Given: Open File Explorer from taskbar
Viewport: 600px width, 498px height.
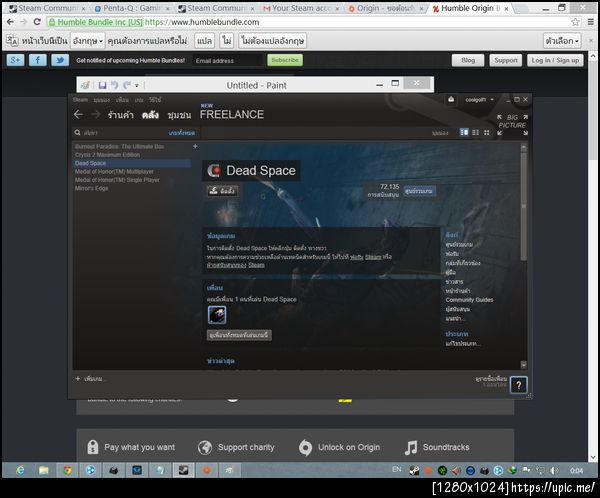Looking at the screenshot, I should (44, 470).
